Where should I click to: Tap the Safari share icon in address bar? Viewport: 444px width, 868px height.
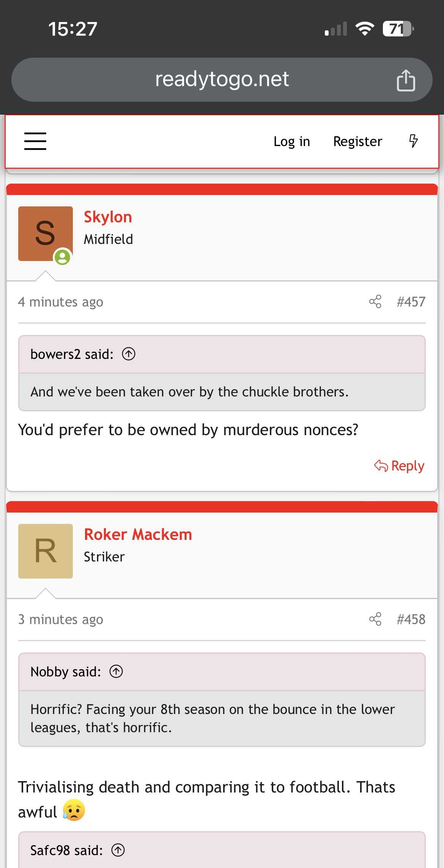tap(406, 80)
